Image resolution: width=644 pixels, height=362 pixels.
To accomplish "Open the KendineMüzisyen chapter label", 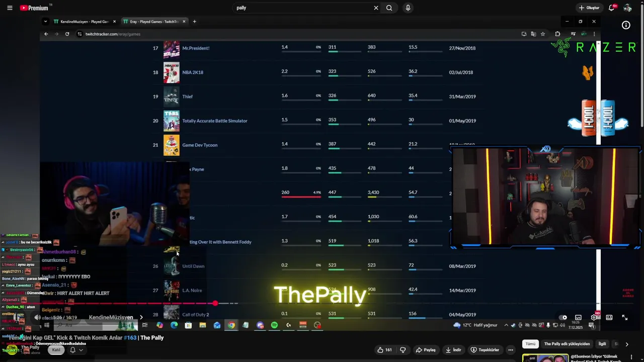I will (111, 317).
